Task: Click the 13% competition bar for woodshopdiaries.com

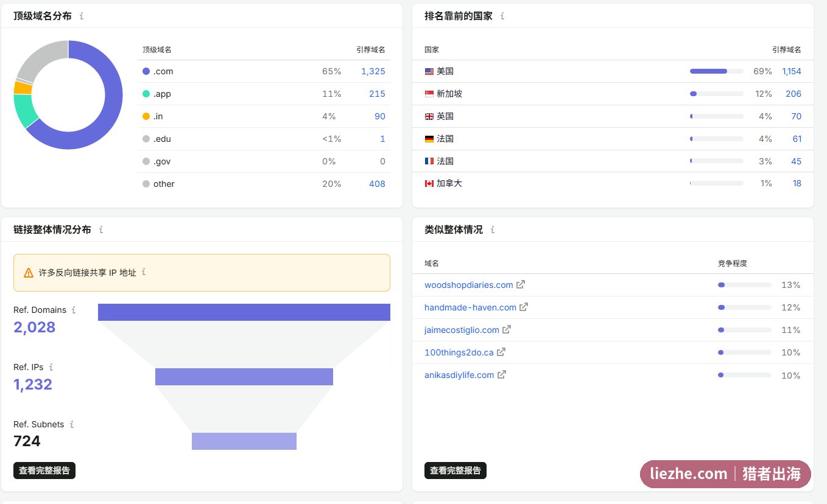Action: point(745,285)
